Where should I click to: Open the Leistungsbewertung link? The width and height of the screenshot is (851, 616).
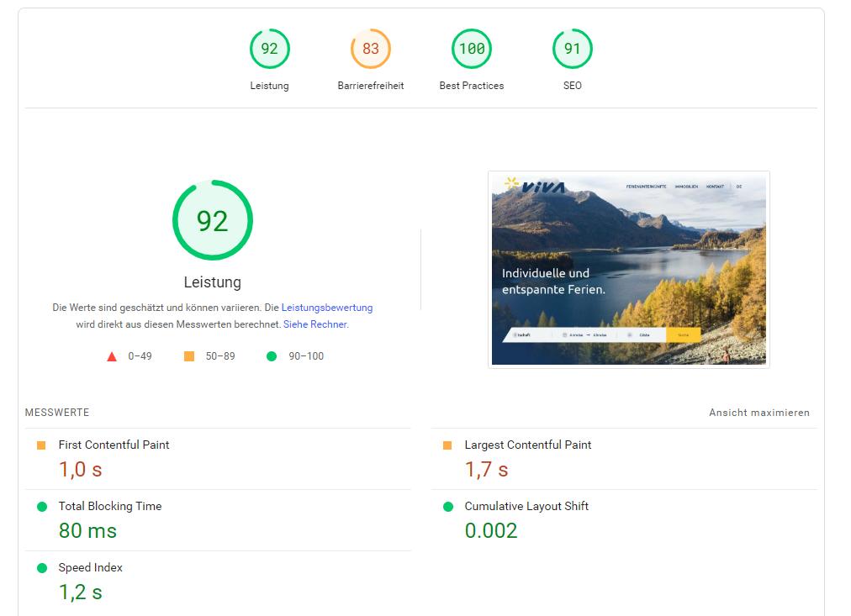pos(327,308)
